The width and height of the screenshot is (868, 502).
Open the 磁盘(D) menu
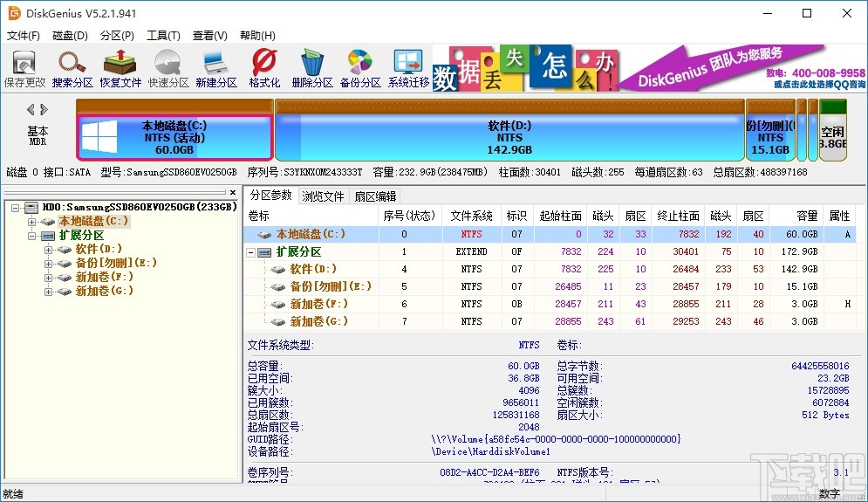(70, 36)
